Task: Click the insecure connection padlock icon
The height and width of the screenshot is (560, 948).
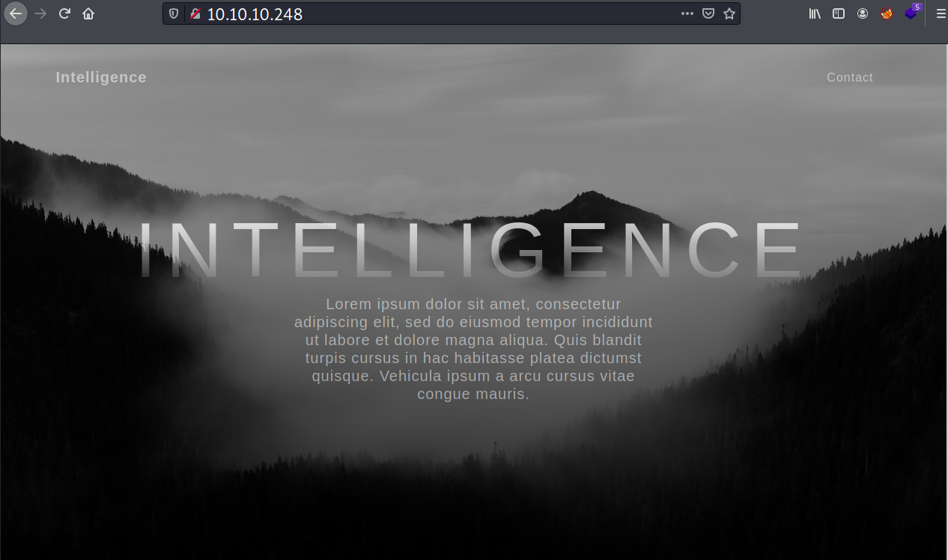Action: pos(195,13)
